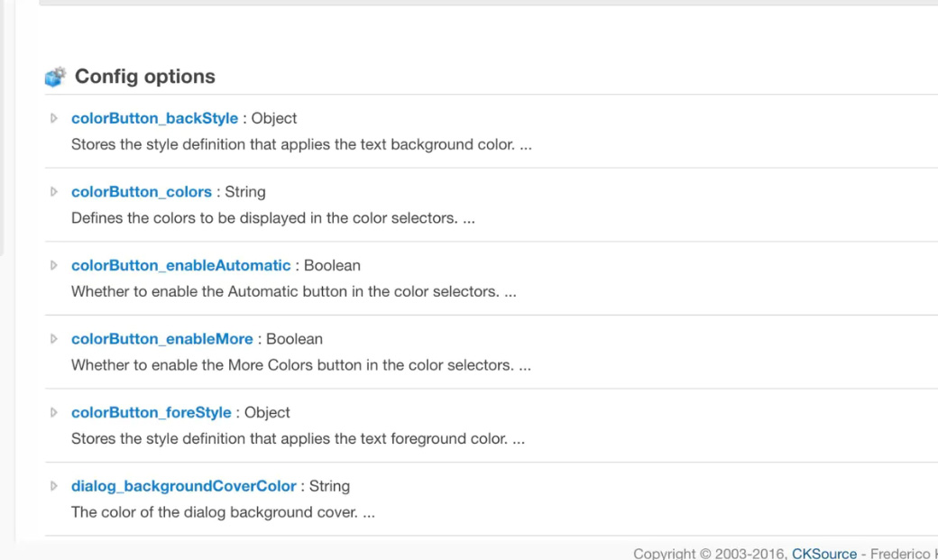Click the Config options heading
Screen dimensions: 938x560
coord(144,77)
